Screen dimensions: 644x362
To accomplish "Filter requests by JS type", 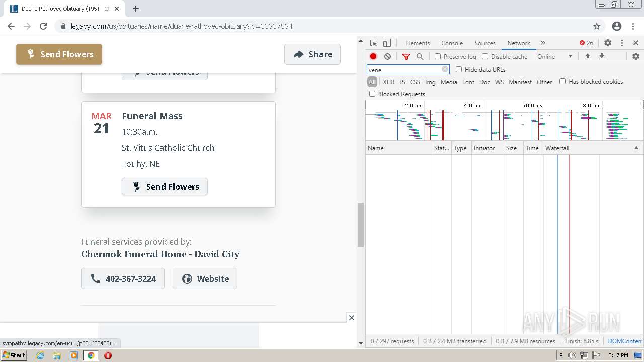I will point(402,82).
